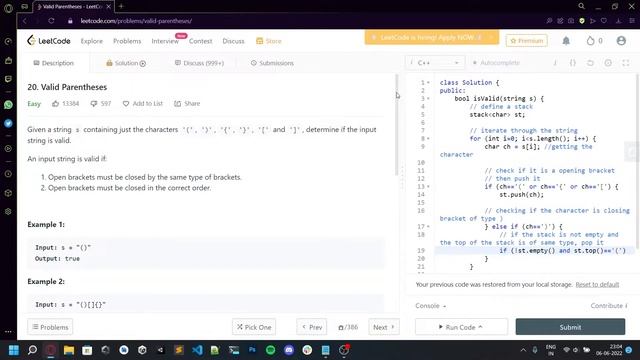Open the Discuss (999+) tab
The image size is (640, 360).
point(199,63)
